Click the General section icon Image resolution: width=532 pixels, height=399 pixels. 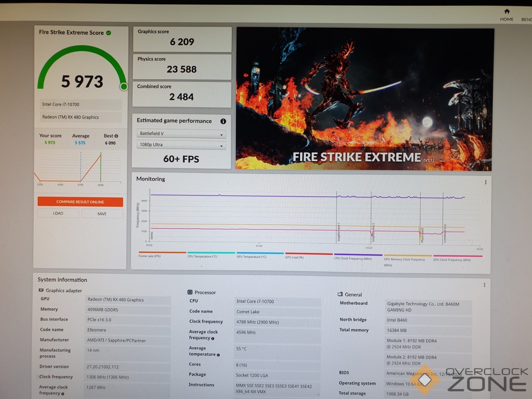340,294
